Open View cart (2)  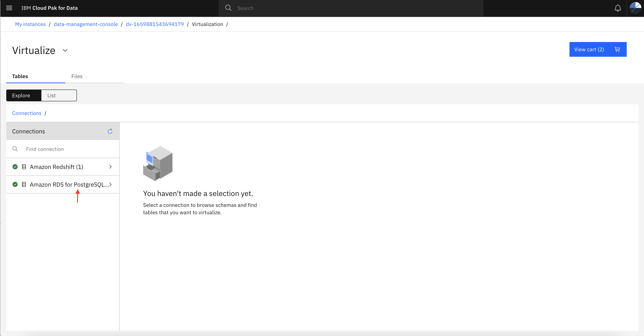[x=598, y=49]
